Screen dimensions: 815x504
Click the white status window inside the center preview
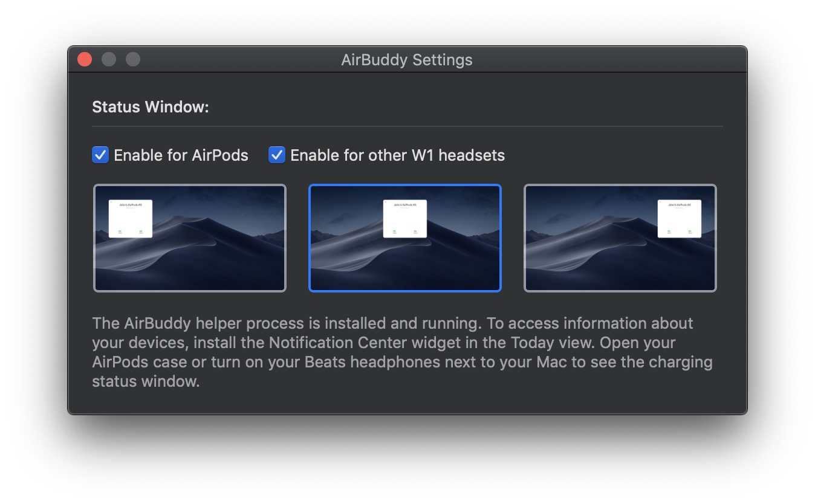pos(404,218)
